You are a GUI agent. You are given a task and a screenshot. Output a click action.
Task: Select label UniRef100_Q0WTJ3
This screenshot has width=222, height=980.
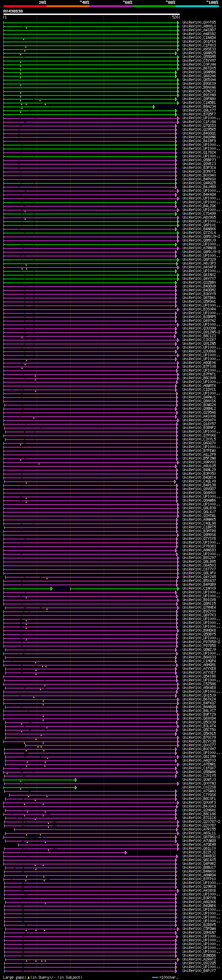pyautogui.click(x=199, y=780)
